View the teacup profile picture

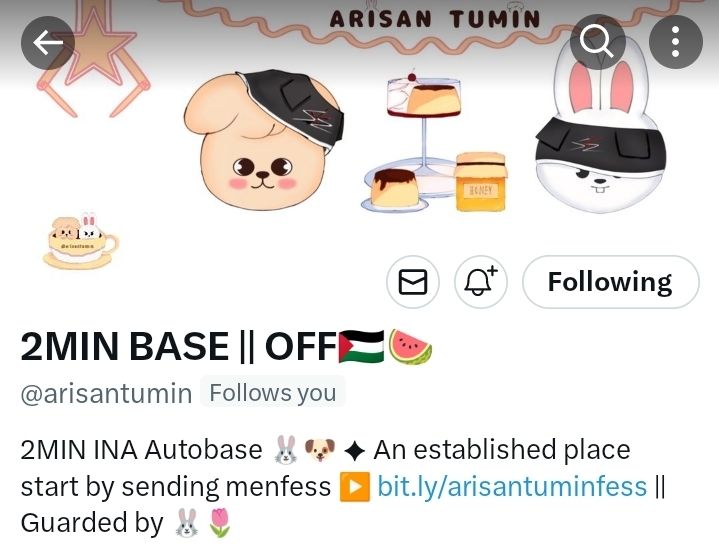pos(81,240)
